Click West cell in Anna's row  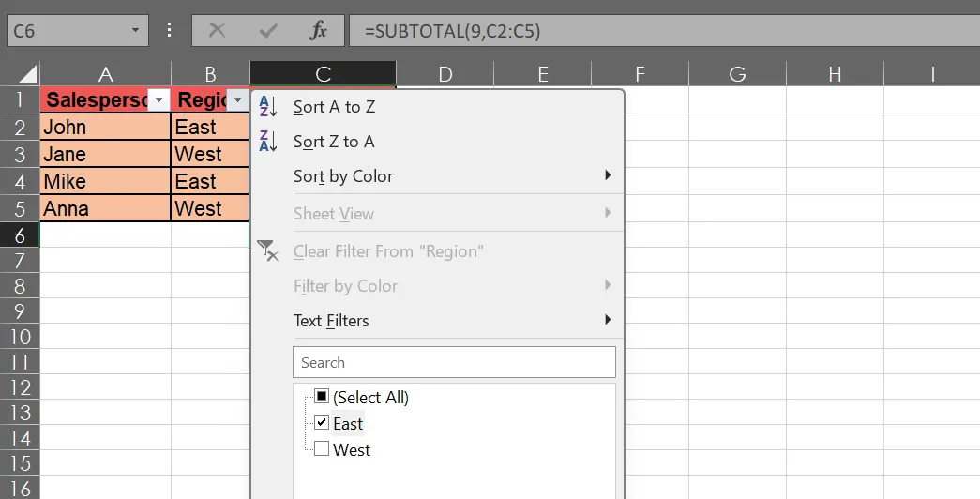(210, 208)
